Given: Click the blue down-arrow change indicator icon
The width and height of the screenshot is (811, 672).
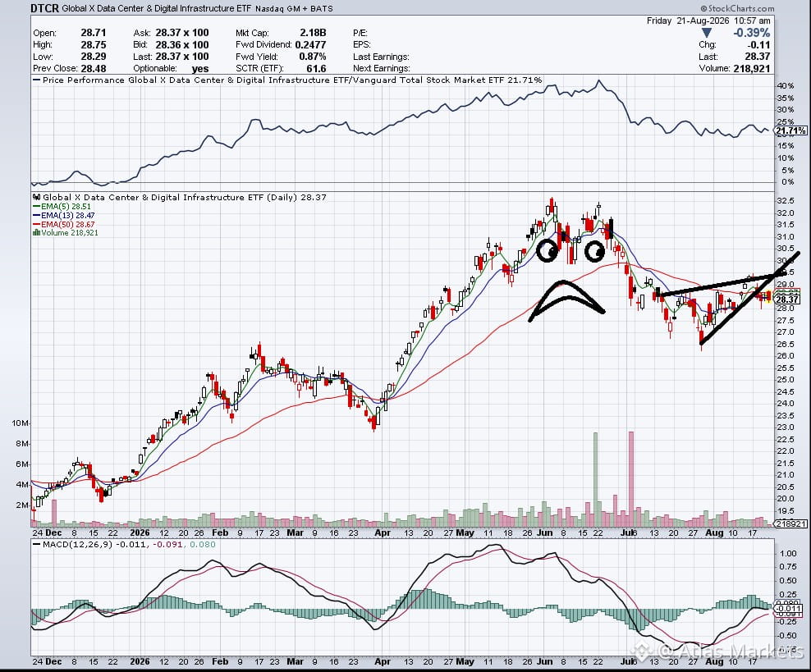Looking at the screenshot, I should pos(706,34).
